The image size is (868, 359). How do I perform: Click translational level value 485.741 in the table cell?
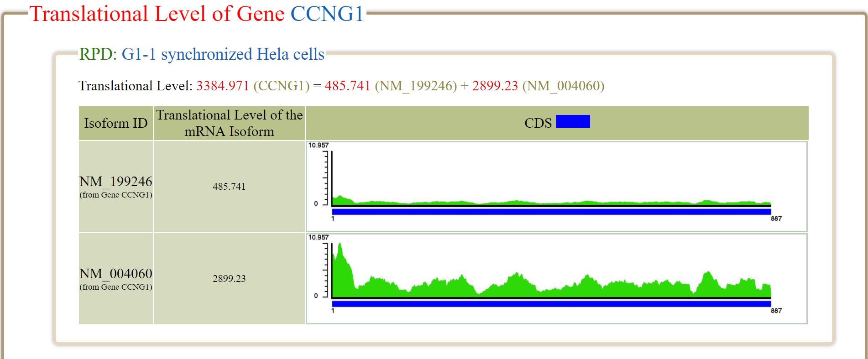pos(229,187)
